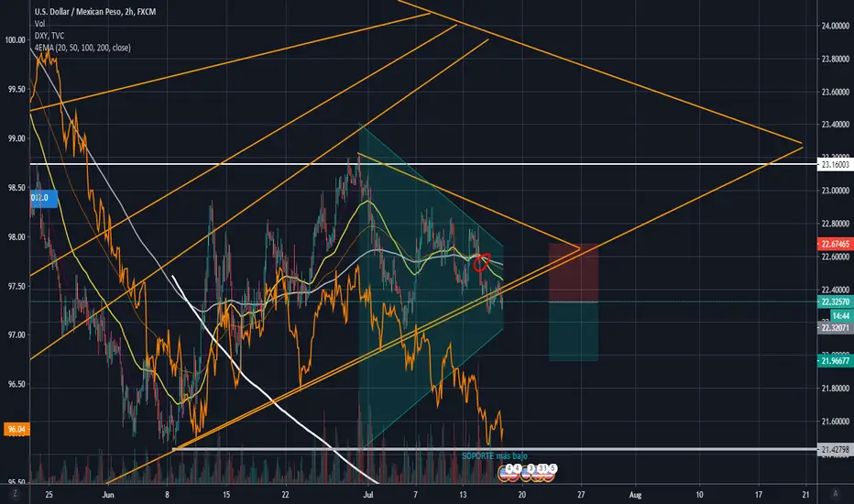The image size is (854, 504).
Task: Open timezone settings via the Z button
Action: (x=15, y=493)
